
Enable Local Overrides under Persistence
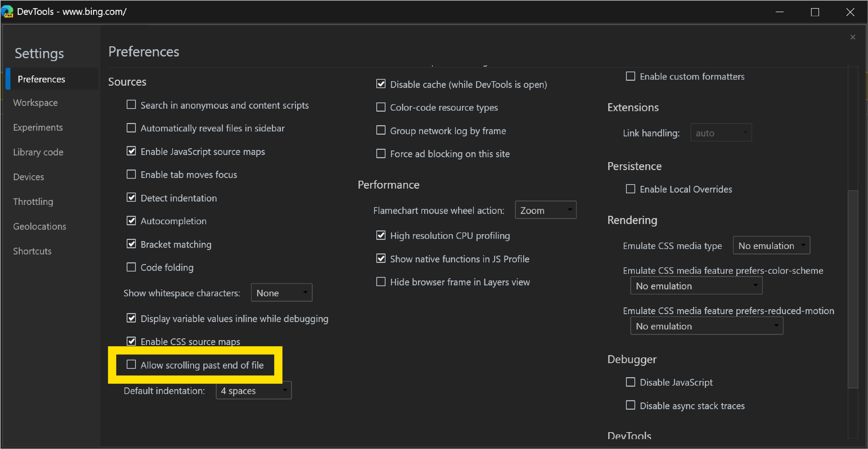point(630,189)
